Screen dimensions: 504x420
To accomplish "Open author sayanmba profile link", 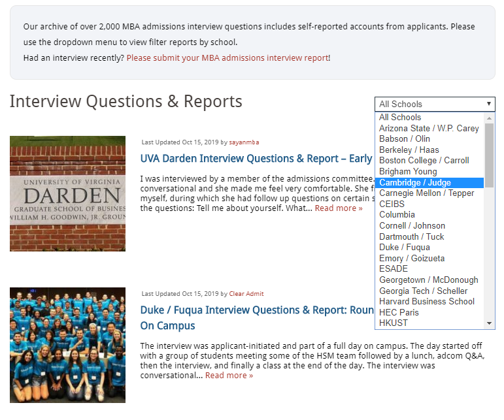I will (x=244, y=142).
